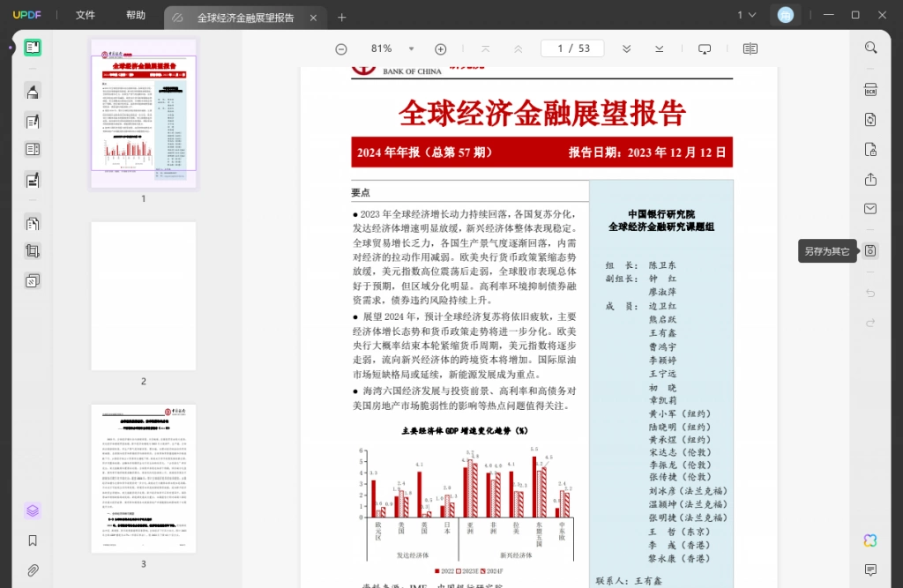Click the page number input field

(x=572, y=48)
